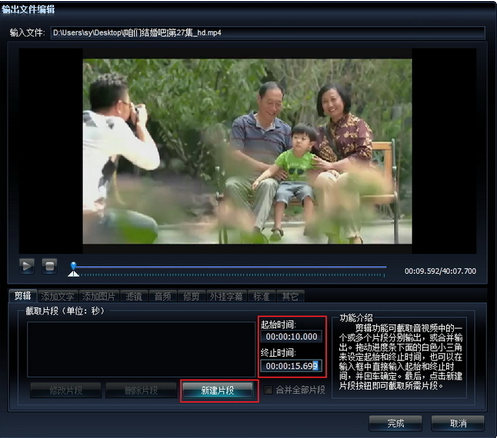Switch to the 添加文字 tab

[57, 296]
